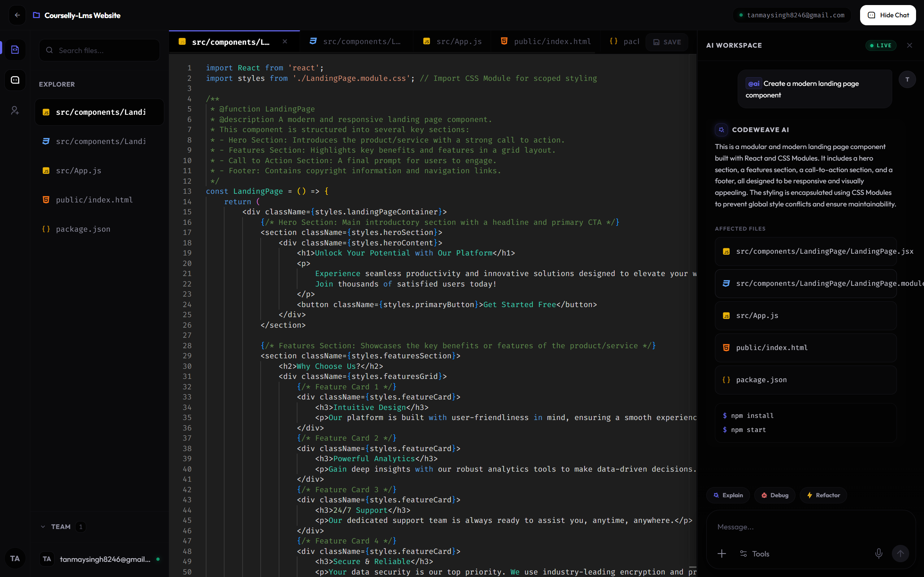The width and height of the screenshot is (924, 577).
Task: Click the Debug action button
Action: click(775, 495)
